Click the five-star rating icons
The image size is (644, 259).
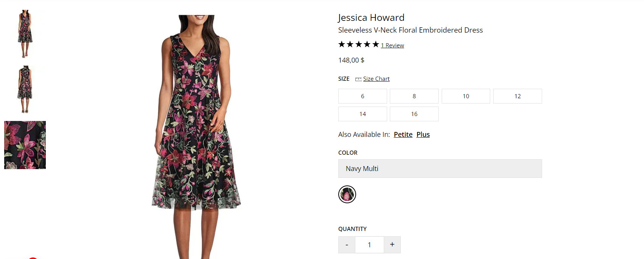point(358,45)
